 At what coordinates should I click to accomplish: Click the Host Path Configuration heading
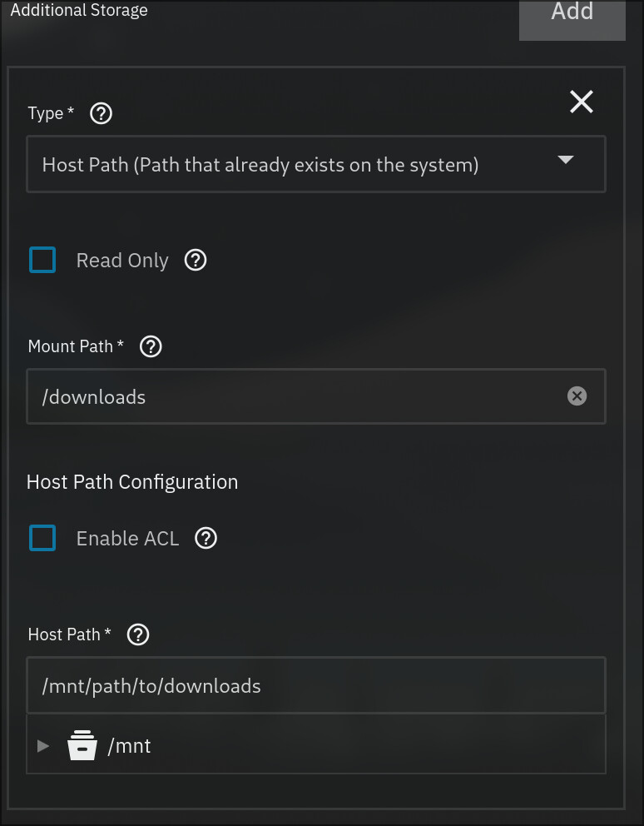pyautogui.click(x=132, y=482)
